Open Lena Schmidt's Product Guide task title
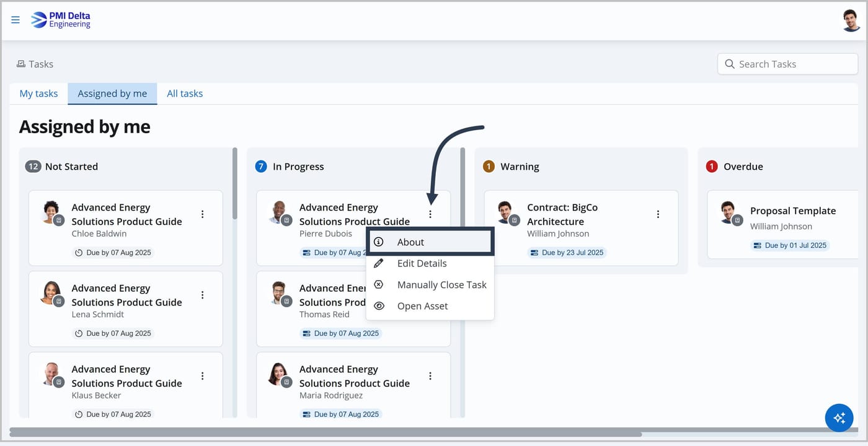 tap(126, 295)
